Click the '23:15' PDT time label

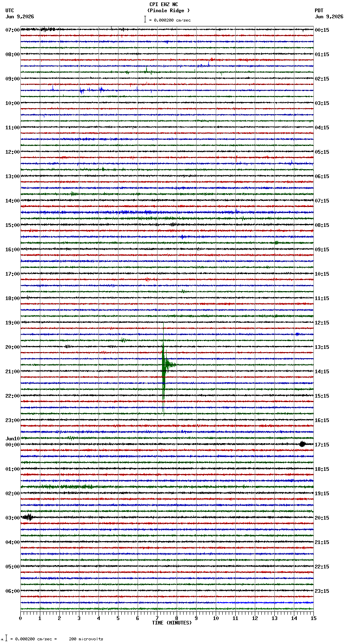(322, 591)
